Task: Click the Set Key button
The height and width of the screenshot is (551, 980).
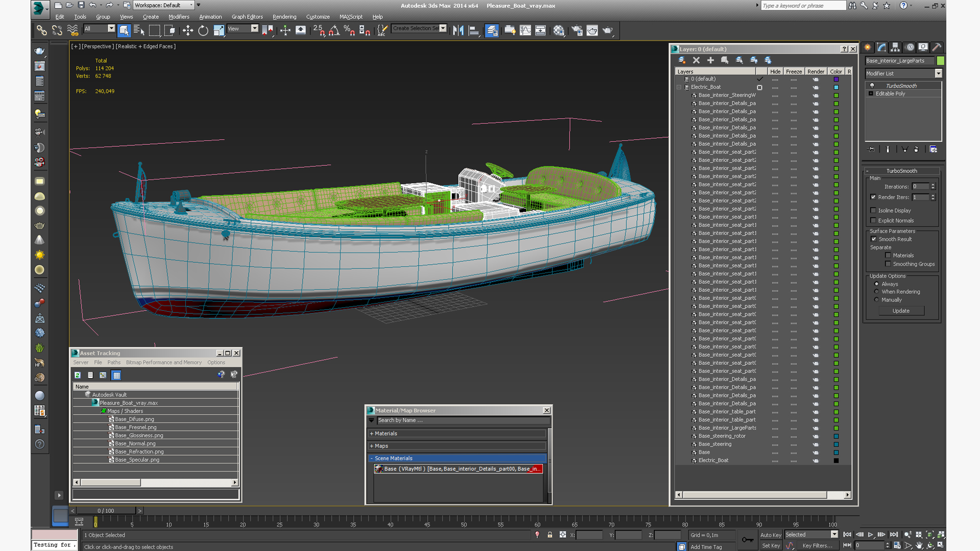Action: pos(770,545)
